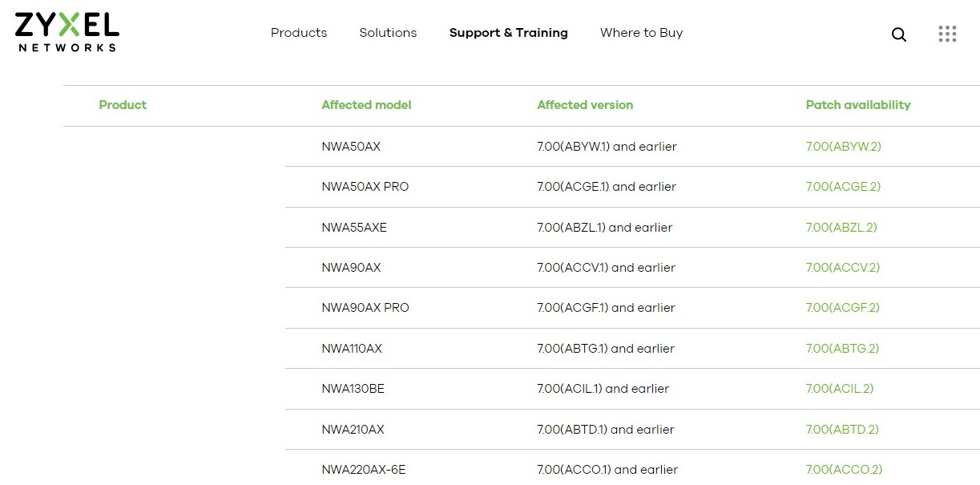Open patch 7.00(ABTG.2) for NWA110AX
Image resolution: width=980 pixels, height=485 pixels.
841,348
